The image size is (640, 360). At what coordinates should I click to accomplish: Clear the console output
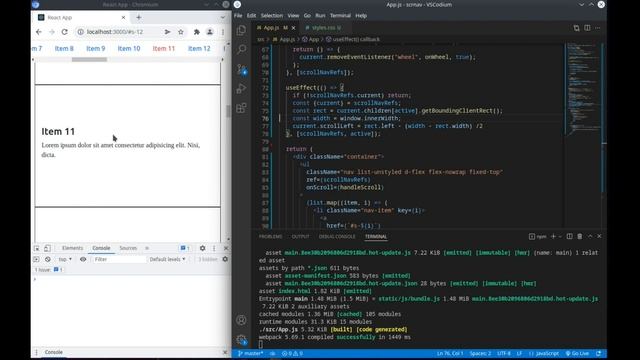[x=48, y=259]
